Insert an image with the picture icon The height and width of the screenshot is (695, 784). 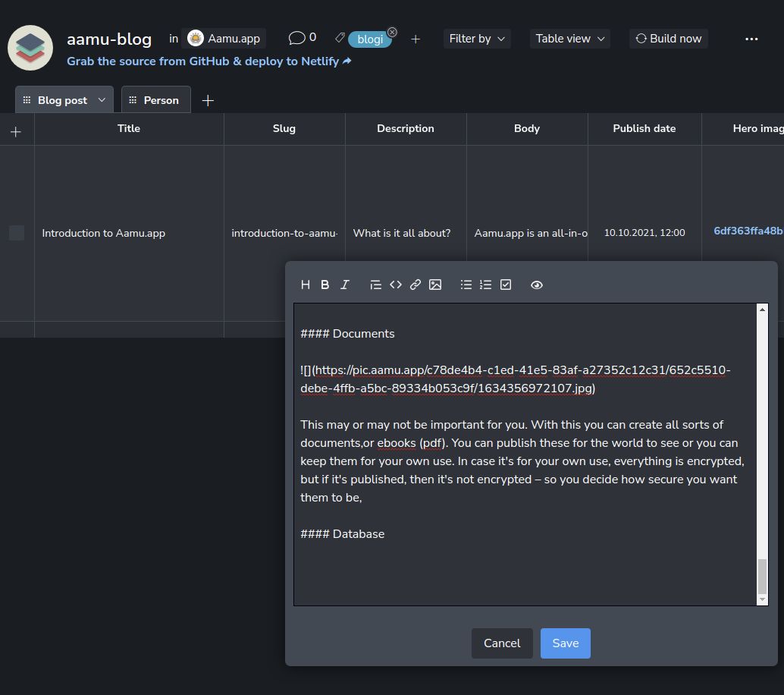tap(435, 285)
